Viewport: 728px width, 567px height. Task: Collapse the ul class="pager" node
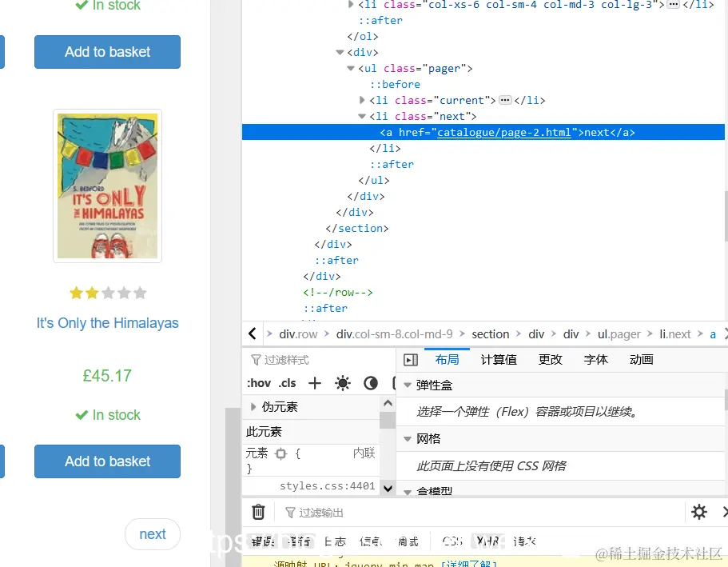coord(351,68)
